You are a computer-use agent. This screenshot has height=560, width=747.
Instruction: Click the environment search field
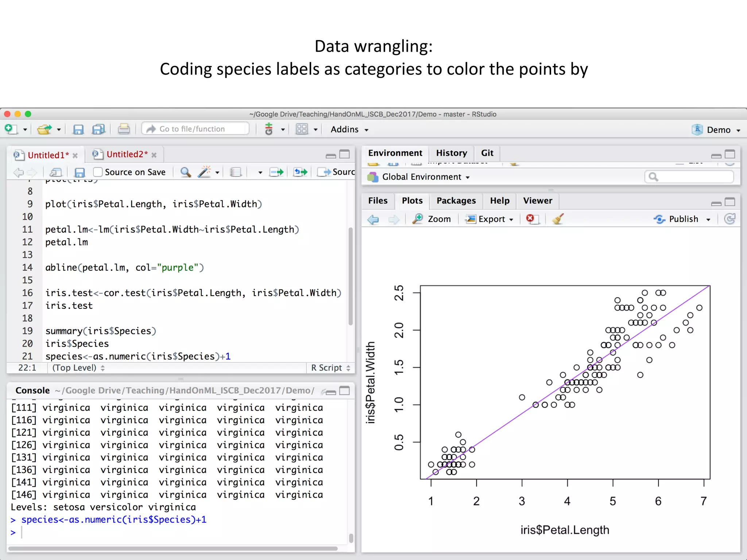pyautogui.click(x=689, y=177)
